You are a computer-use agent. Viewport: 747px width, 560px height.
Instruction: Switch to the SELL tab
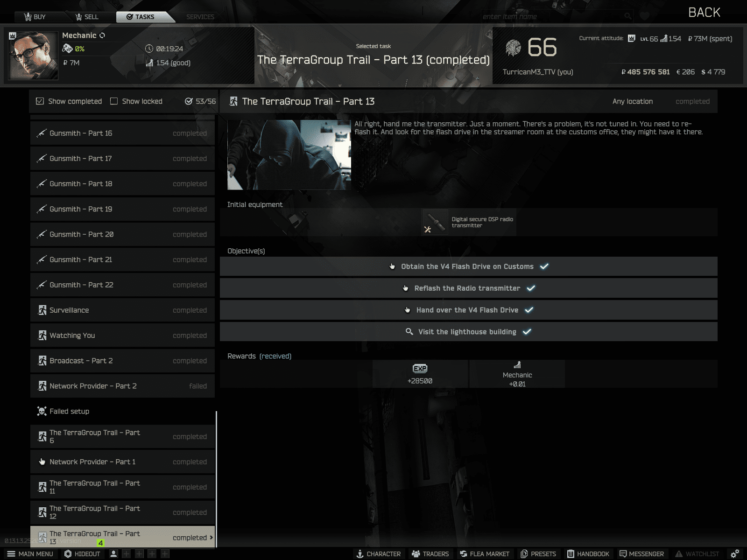(87, 17)
